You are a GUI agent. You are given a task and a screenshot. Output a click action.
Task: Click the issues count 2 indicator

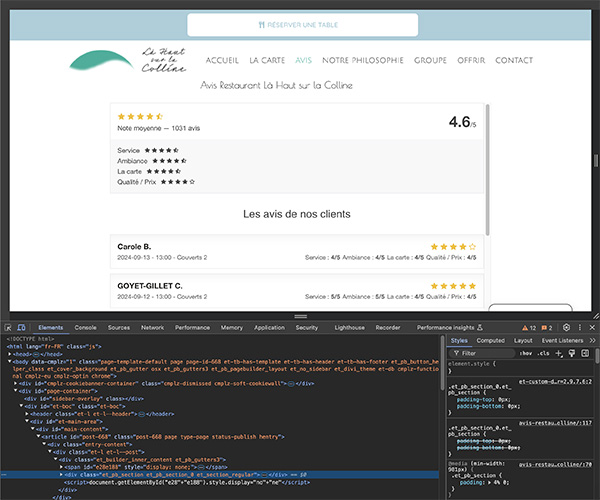547,328
